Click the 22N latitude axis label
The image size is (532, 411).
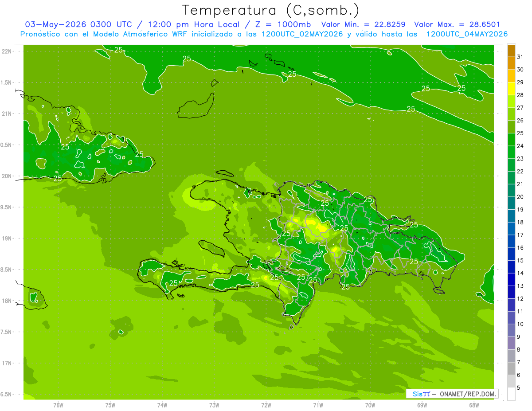tap(7, 51)
